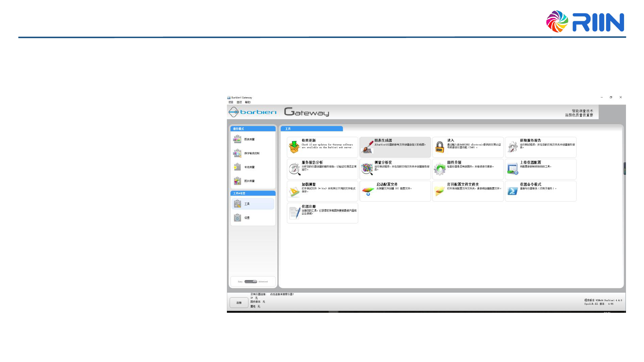Viewport: 644px width, 362px height.
Task: Open 获取服务报告 gear icon tool
Action: pyautogui.click(x=512, y=147)
